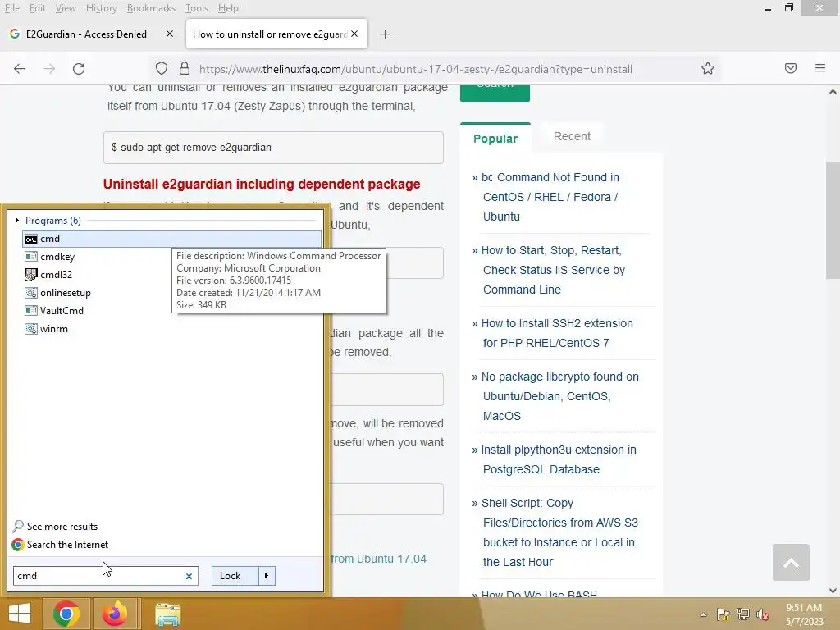
Task: Open the View menu
Action: click(66, 8)
